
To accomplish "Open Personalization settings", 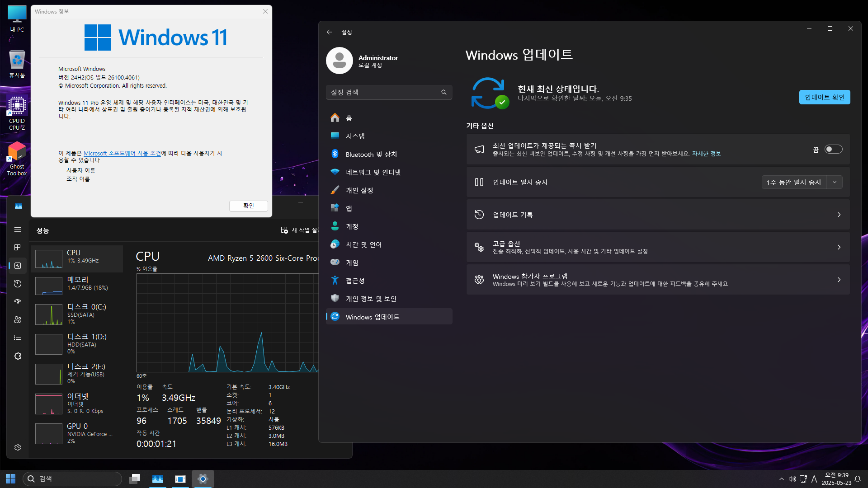I will [389, 190].
